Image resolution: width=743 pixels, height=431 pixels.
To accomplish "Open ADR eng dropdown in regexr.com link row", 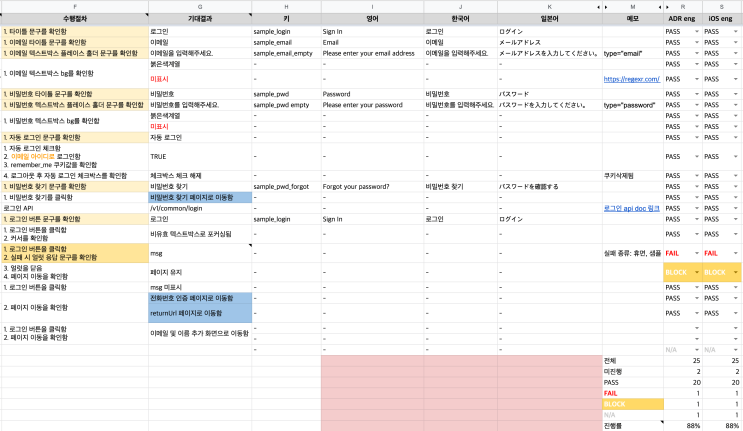I will pos(697,79).
